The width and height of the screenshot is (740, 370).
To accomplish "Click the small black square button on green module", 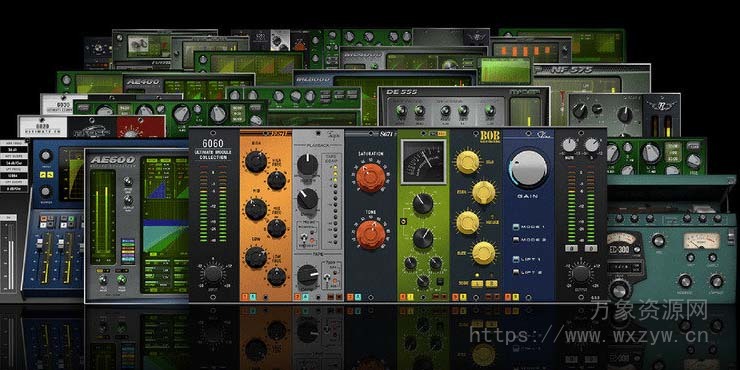I will (x=440, y=282).
